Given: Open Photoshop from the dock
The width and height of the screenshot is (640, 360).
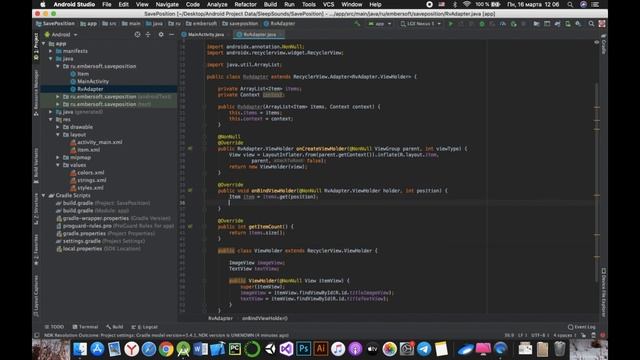Looking at the screenshot, I should coord(304,349).
